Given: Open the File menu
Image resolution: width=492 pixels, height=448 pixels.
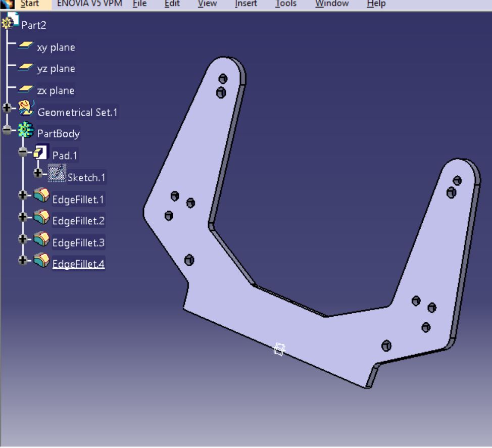Looking at the screenshot, I should click(139, 4).
